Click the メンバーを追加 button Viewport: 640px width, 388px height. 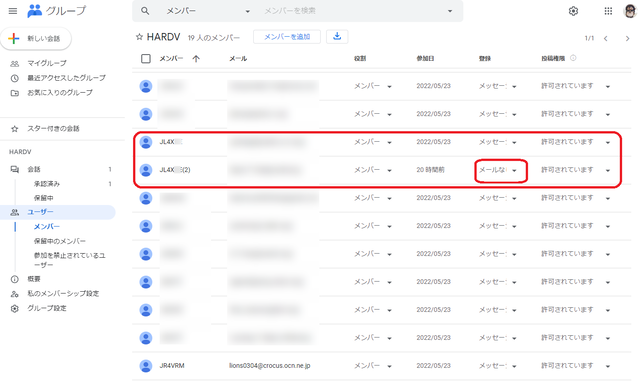(x=287, y=37)
